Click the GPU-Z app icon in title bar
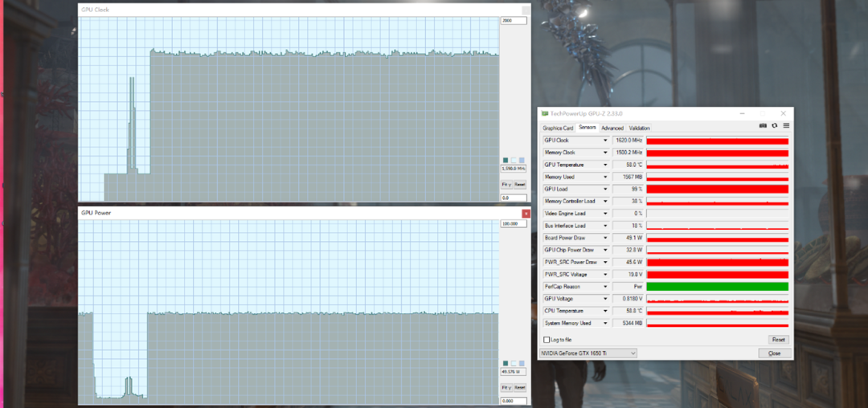The image size is (868, 408). [x=545, y=113]
